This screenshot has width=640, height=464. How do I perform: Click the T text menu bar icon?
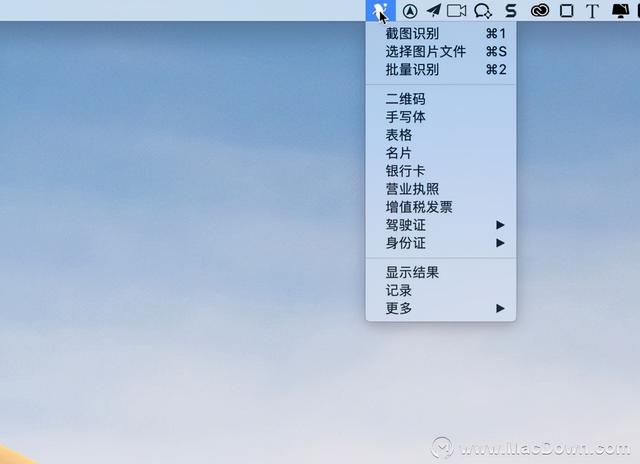tap(592, 11)
